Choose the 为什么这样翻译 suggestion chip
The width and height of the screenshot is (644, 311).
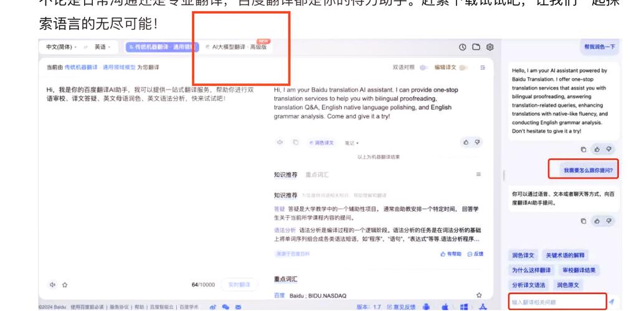[x=531, y=271]
